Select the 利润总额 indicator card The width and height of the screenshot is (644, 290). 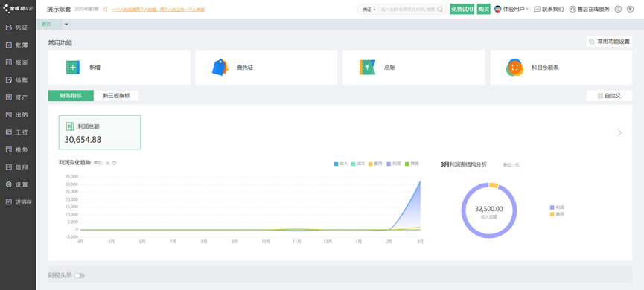click(100, 132)
